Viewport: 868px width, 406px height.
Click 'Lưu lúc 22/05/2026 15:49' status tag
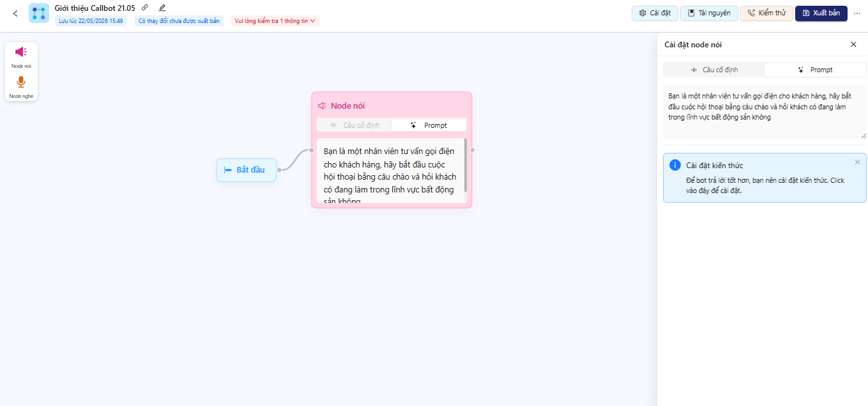pyautogui.click(x=91, y=21)
